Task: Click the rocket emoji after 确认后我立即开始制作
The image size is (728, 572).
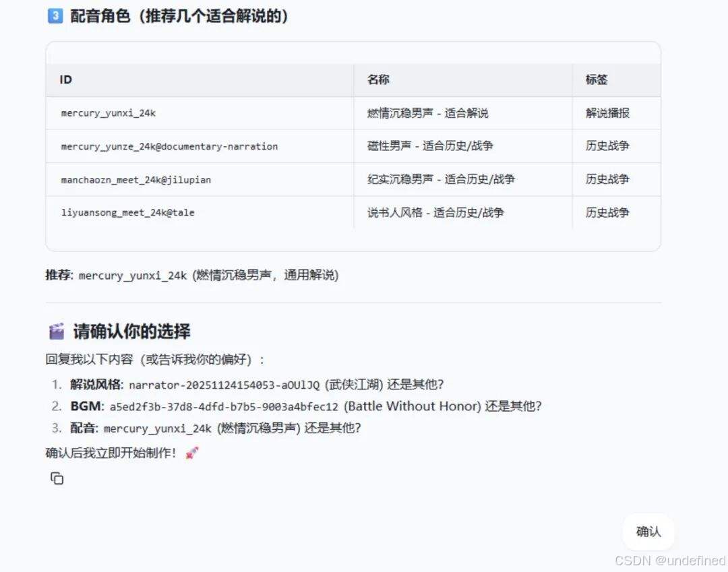Action: [191, 453]
